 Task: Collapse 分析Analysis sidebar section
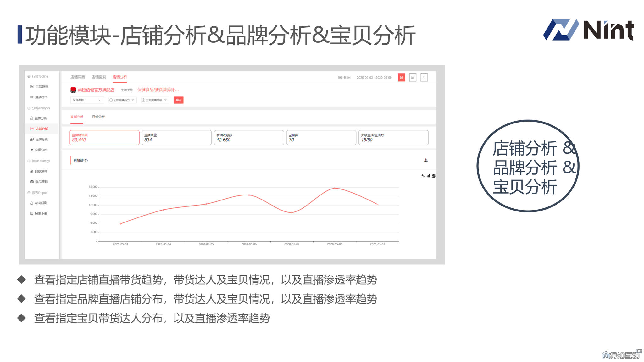(x=29, y=108)
